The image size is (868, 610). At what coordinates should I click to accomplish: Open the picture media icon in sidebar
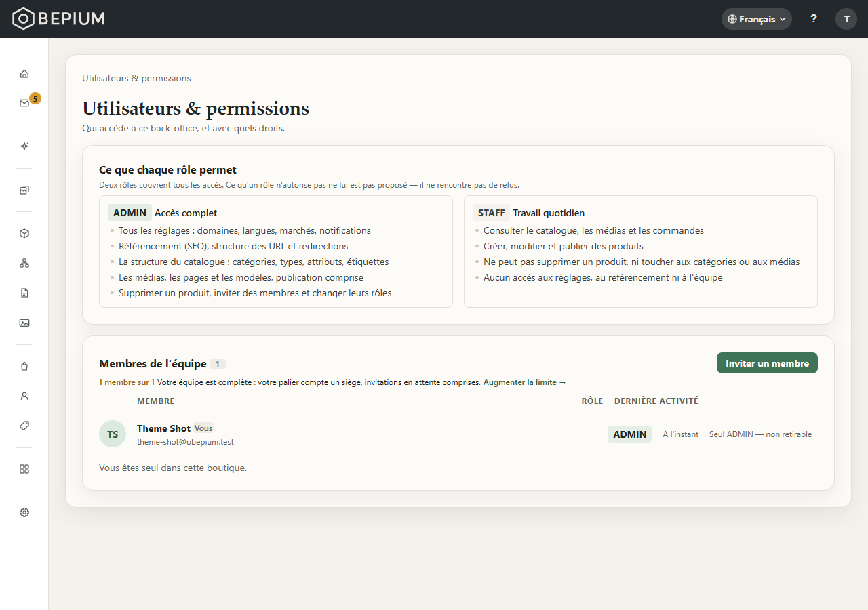click(24, 323)
